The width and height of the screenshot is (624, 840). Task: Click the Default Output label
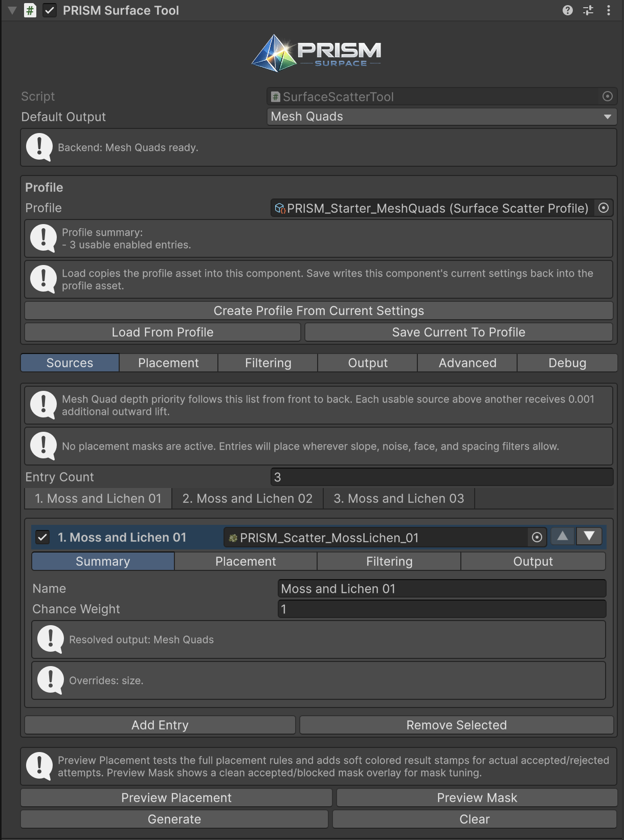[x=63, y=117]
